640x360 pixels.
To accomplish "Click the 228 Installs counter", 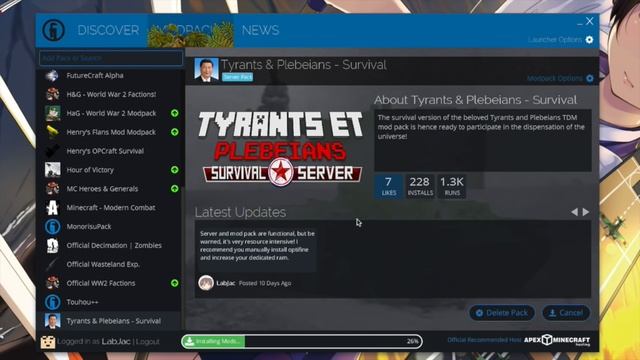I will 420,186.
